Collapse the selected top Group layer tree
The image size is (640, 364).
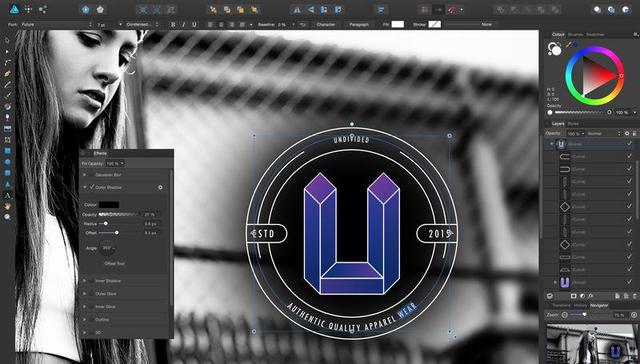[551, 144]
